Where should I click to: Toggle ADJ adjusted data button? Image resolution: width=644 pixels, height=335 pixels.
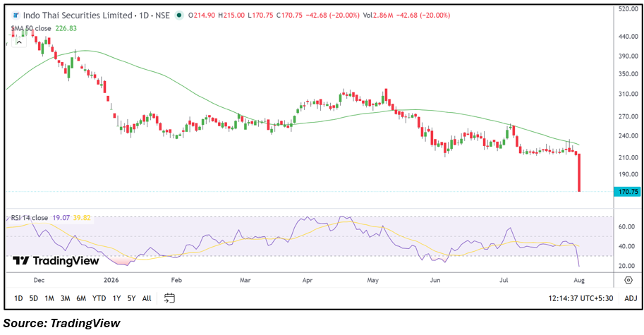tap(631, 298)
